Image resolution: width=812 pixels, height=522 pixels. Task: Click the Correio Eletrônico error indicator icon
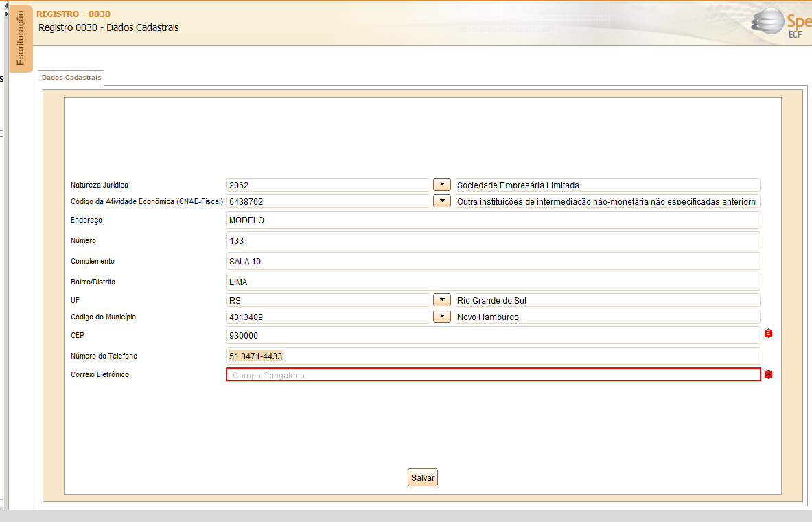coord(769,374)
